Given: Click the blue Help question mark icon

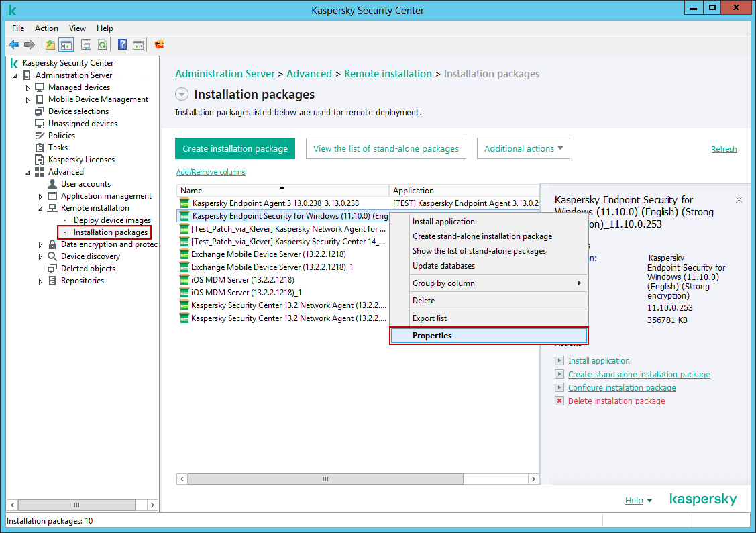Looking at the screenshot, I should [x=122, y=45].
